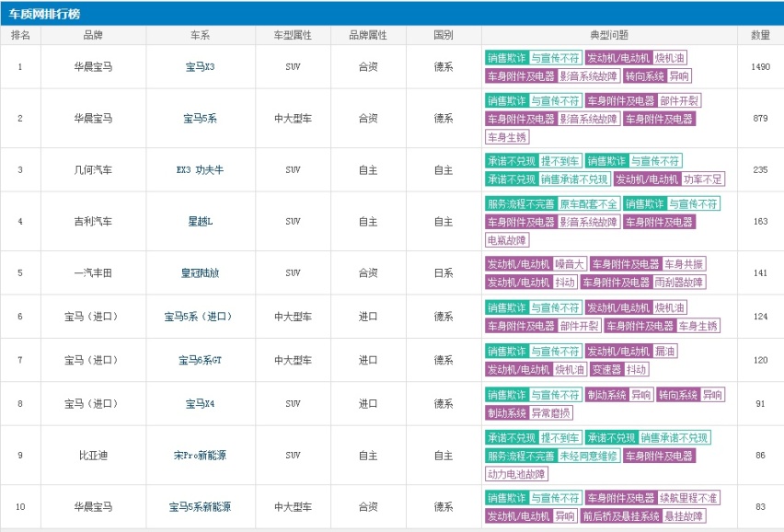Click the quantity value 91
The height and width of the screenshot is (532, 784).
760,403
